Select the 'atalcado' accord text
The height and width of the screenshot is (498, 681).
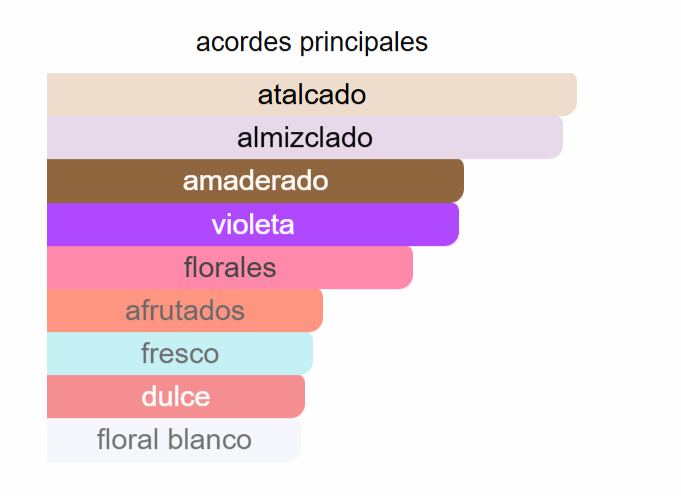312,95
